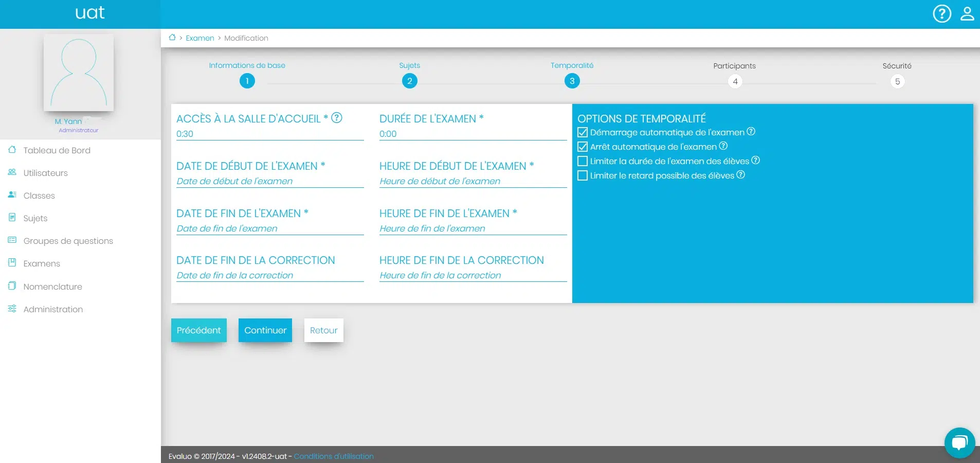Click the home icon in breadcrumb

[x=172, y=38]
